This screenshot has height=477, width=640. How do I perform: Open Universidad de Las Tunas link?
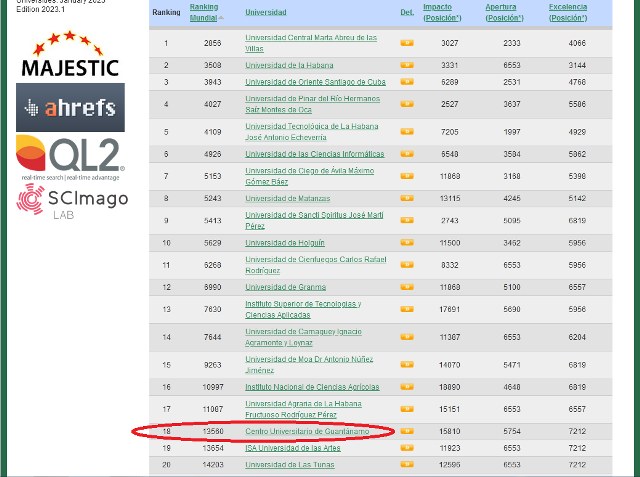290,465
